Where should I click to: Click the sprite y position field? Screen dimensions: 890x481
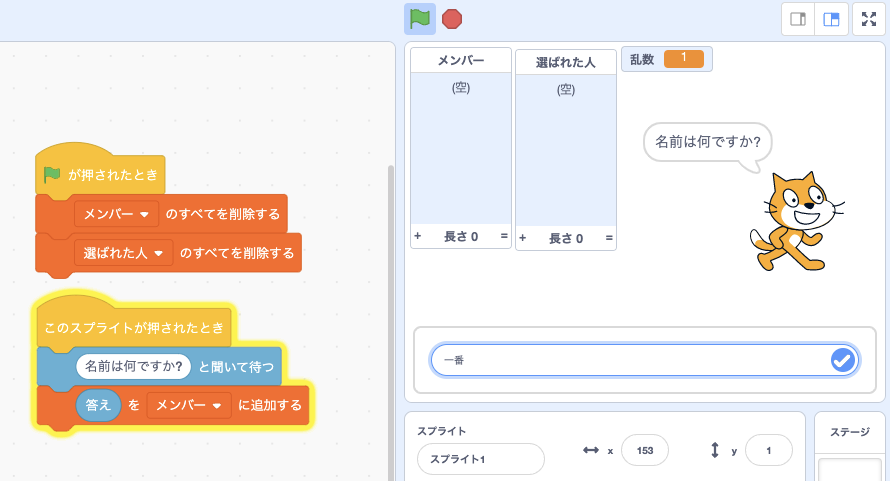point(769,450)
